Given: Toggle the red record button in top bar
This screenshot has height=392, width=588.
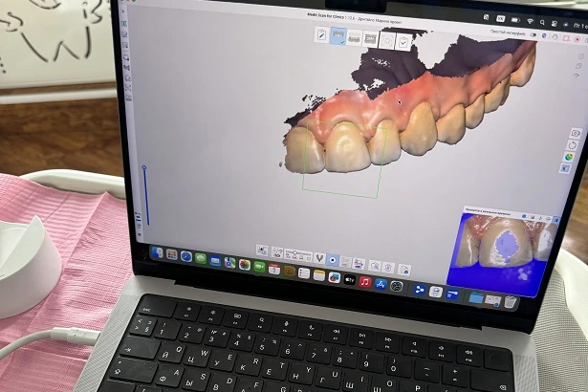Looking at the screenshot, I should pyautogui.click(x=577, y=39).
